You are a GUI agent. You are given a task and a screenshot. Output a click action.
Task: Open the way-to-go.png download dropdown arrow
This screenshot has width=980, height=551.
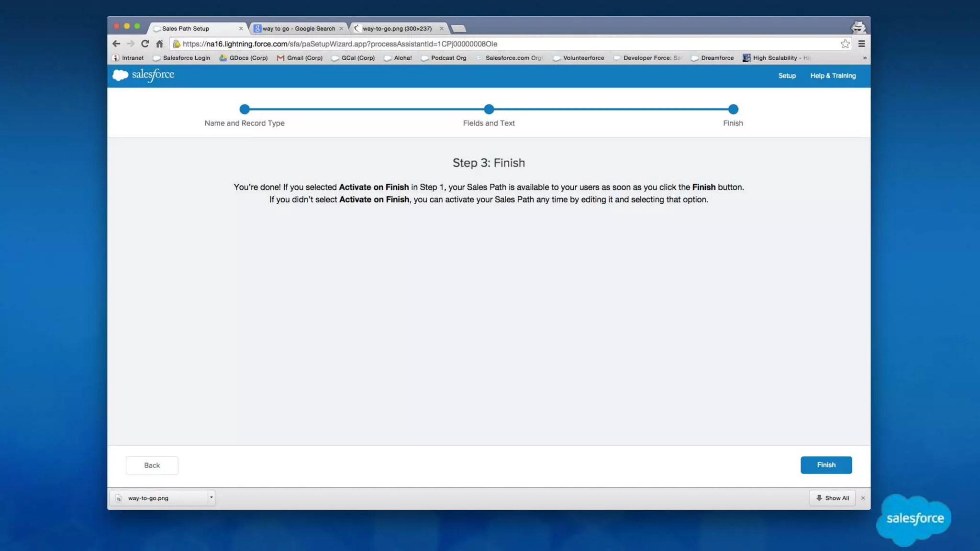point(211,497)
